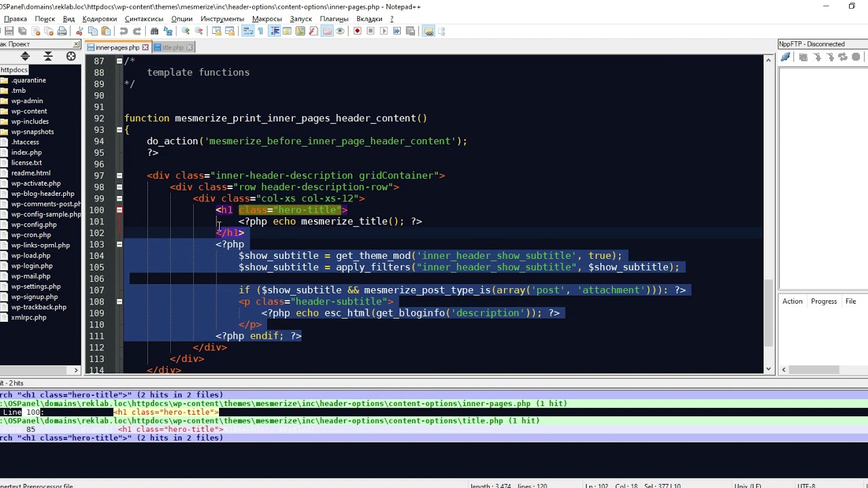This screenshot has height=488, width=868.
Task: Open the Поиск menu
Action: tap(45, 19)
